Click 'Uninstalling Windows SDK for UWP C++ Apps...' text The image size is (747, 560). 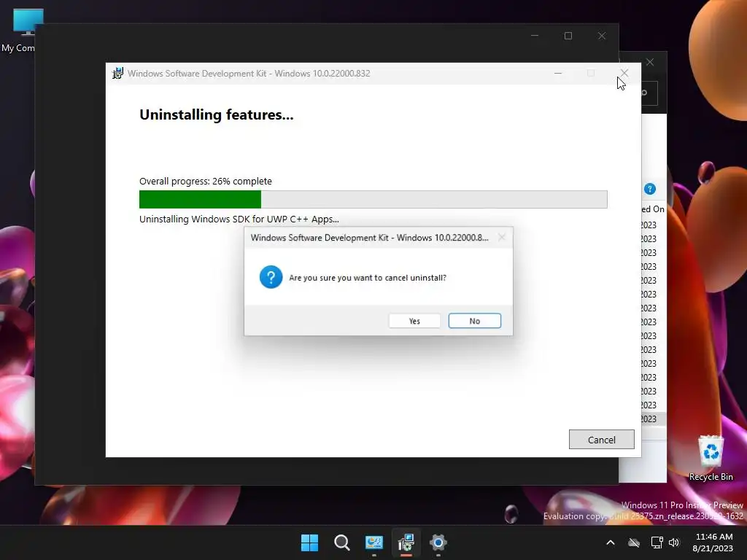click(x=239, y=219)
